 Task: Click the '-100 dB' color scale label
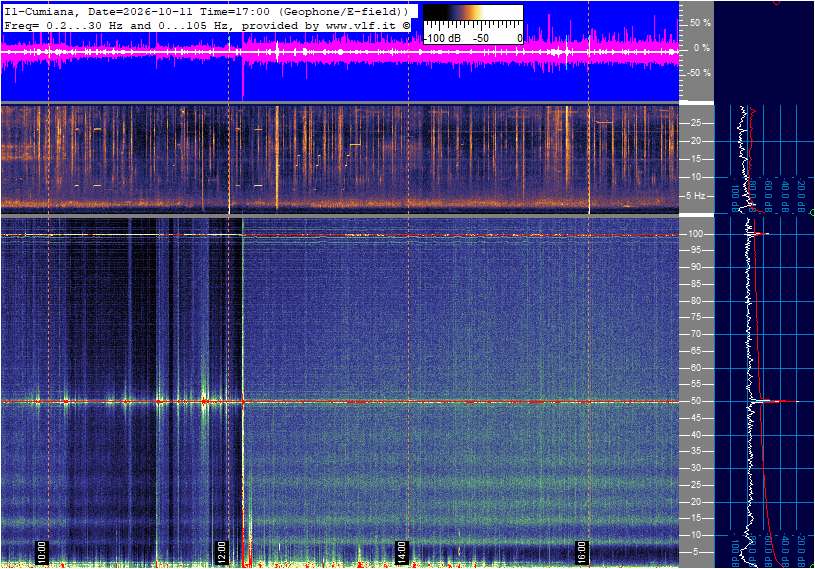[x=442, y=38]
